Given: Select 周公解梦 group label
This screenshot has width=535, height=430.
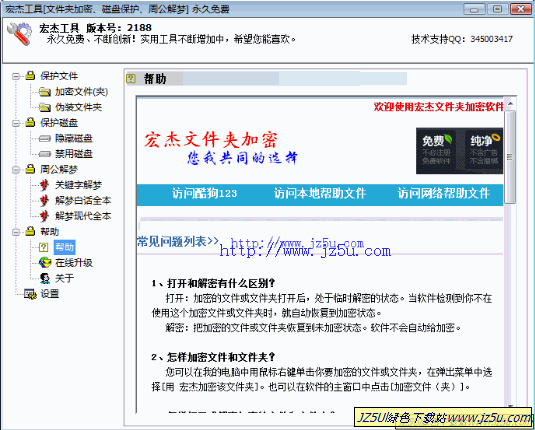Looking at the screenshot, I should click(x=59, y=169).
